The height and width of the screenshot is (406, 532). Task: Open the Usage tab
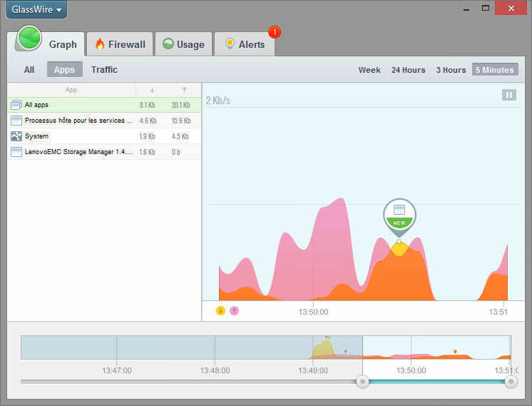183,44
